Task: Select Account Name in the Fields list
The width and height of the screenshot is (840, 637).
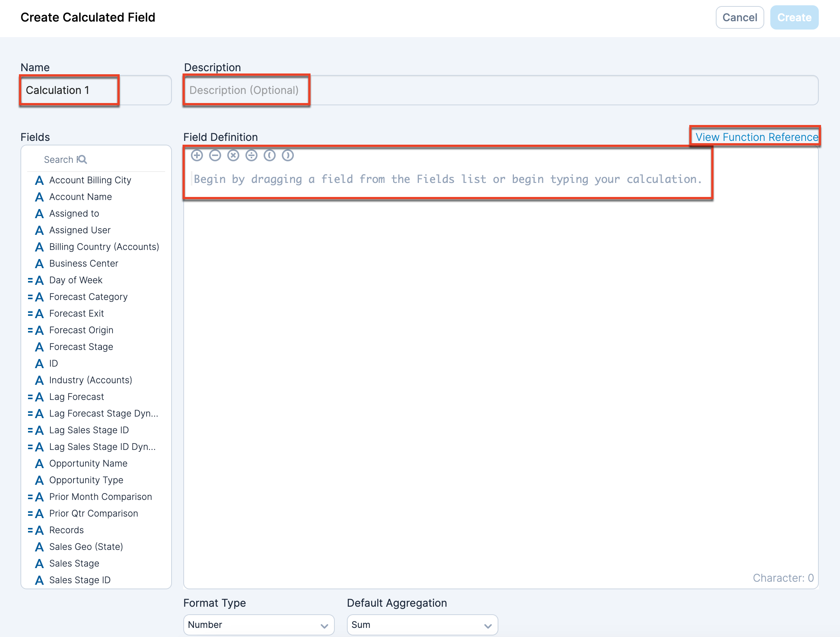Action: (x=80, y=197)
